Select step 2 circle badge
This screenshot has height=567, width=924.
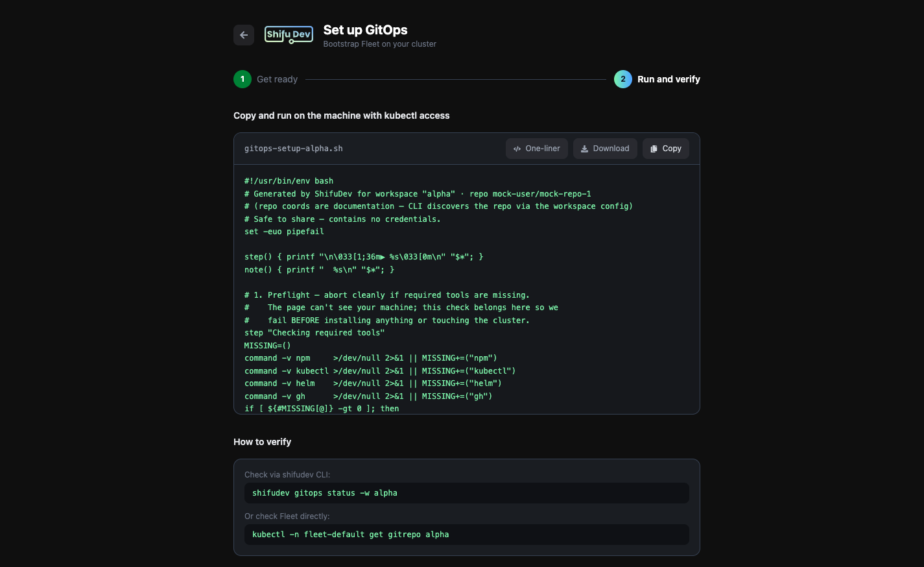(623, 79)
